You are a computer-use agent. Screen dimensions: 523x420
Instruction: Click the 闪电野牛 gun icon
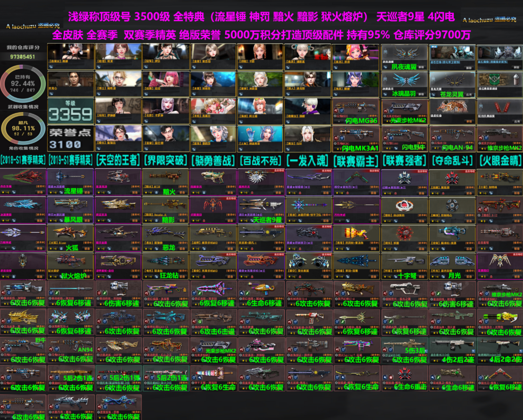click(404, 138)
